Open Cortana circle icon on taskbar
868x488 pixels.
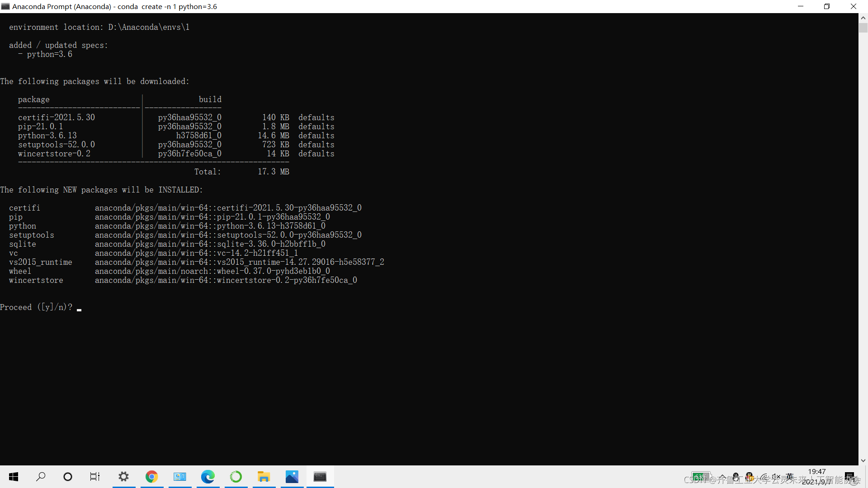68,477
